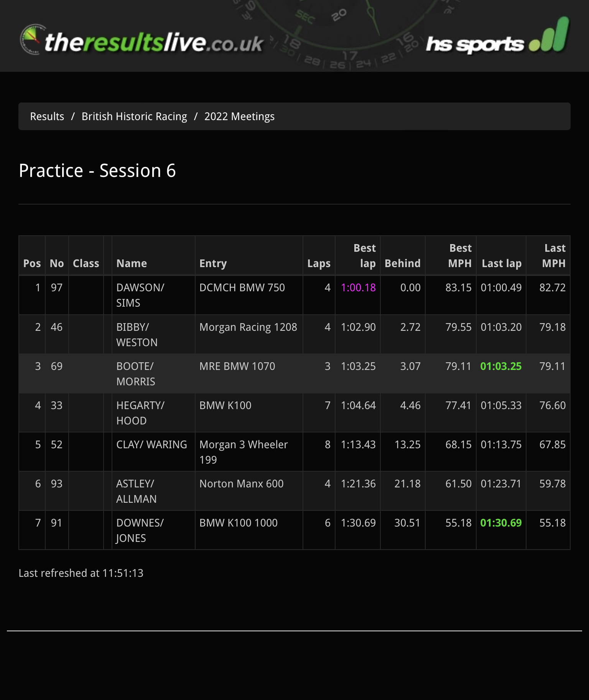Click the green 01:03.25 last lap
This screenshot has width=589, height=700.
[501, 366]
